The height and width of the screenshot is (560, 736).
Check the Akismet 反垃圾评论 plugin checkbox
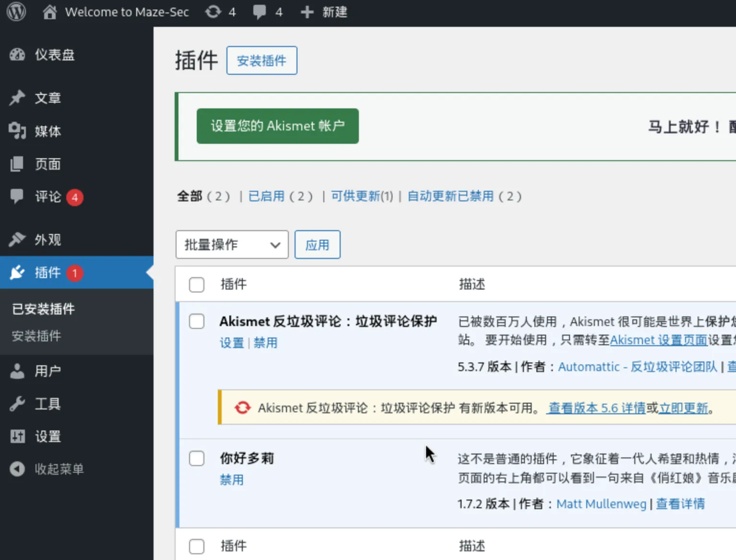pos(197,321)
